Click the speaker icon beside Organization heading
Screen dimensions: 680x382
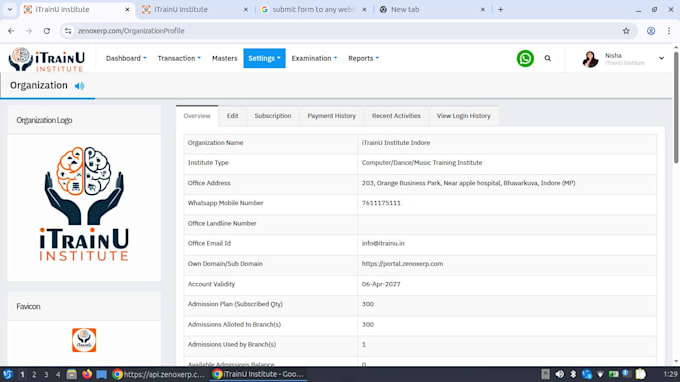pos(79,86)
